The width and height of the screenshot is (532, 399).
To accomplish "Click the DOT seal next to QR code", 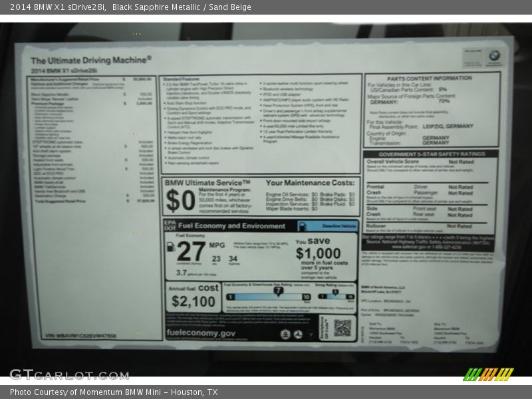I will 299,333.
